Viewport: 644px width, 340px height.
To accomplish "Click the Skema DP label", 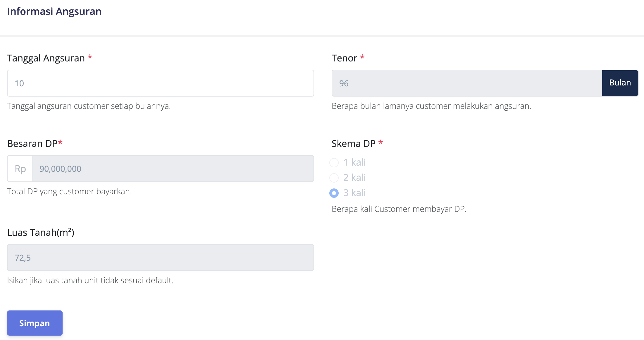I will 353,143.
